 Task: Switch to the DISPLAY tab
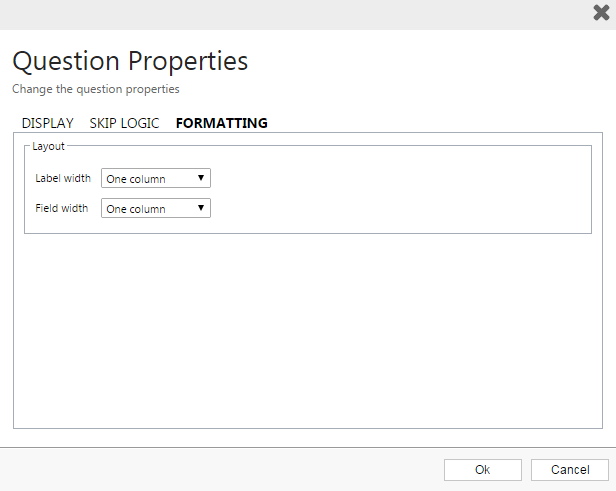(48, 123)
